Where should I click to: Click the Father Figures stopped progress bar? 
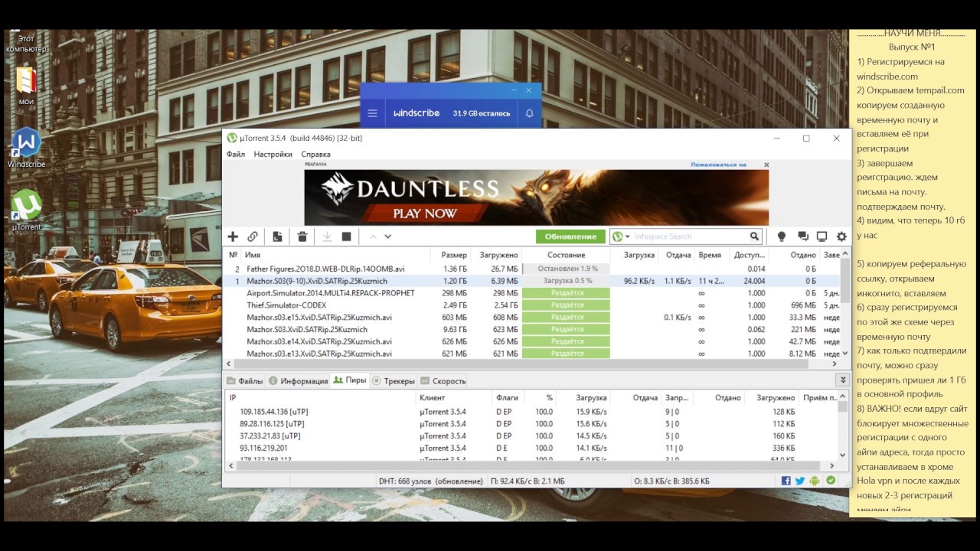click(x=566, y=269)
